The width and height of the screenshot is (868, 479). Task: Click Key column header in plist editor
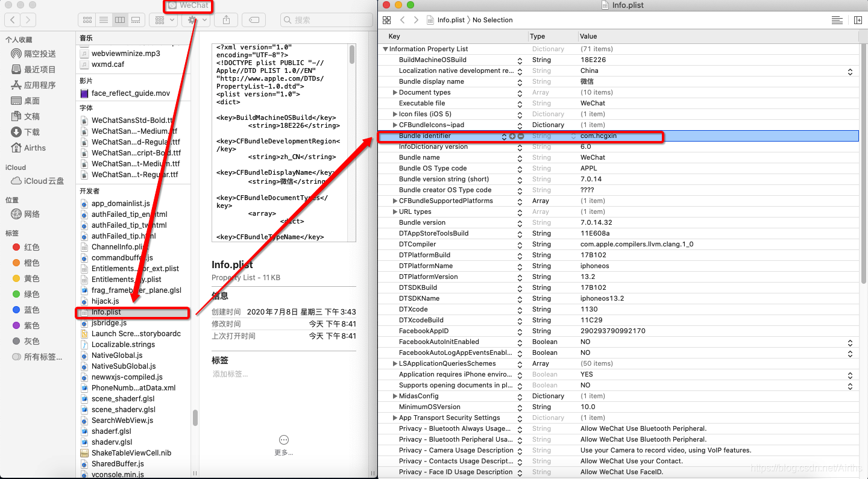(394, 37)
